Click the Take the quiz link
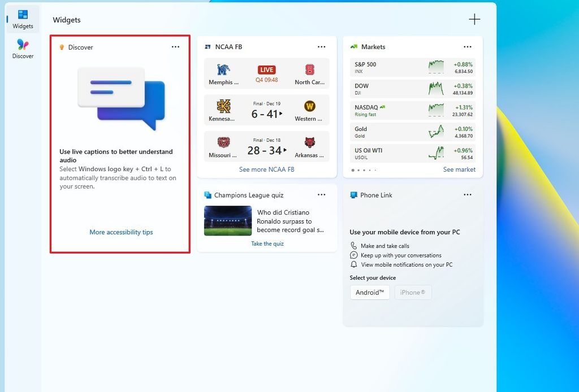The width and height of the screenshot is (579, 392). pos(267,243)
